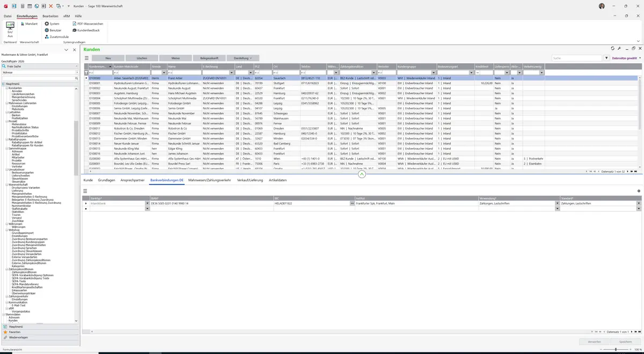This screenshot has width=644, height=354.
Task: Click the magnifier in navigation search field
Action: click(x=77, y=78)
